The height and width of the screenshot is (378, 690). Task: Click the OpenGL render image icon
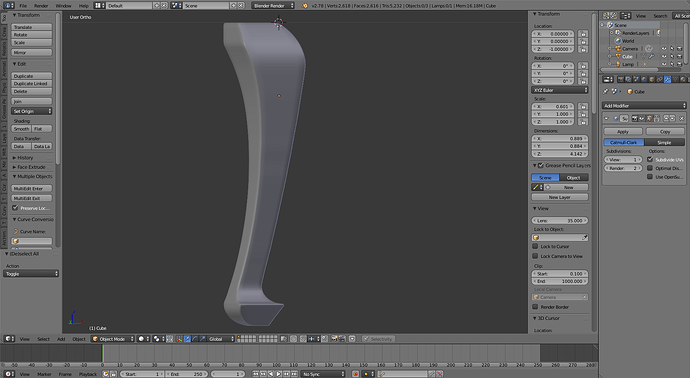[334, 339]
